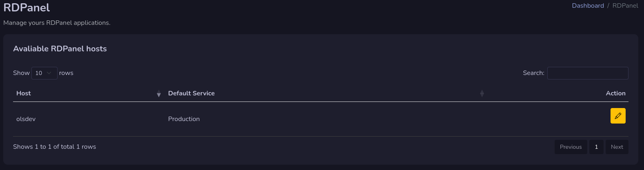The image size is (644, 170).
Task: Edit the olsdev host with pencil icon
Action: pos(618,116)
